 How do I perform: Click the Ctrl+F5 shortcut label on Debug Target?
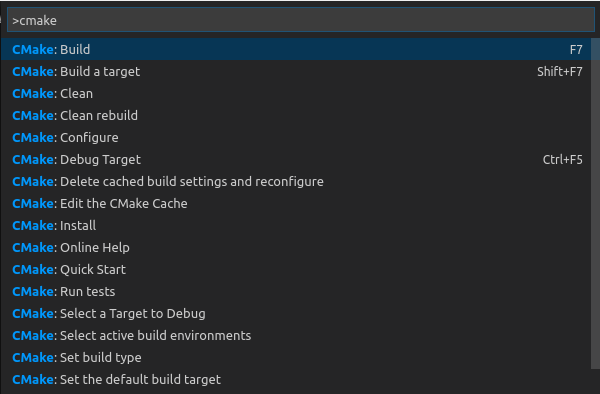tap(562, 160)
